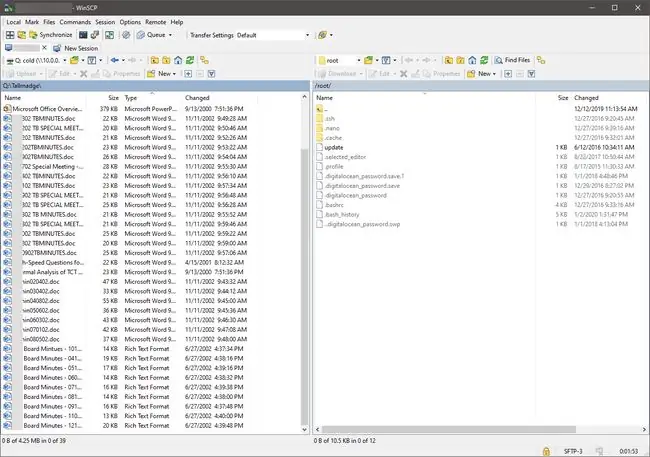The width and height of the screenshot is (650, 457).
Task: Close the current session tab
Action: tap(44, 48)
